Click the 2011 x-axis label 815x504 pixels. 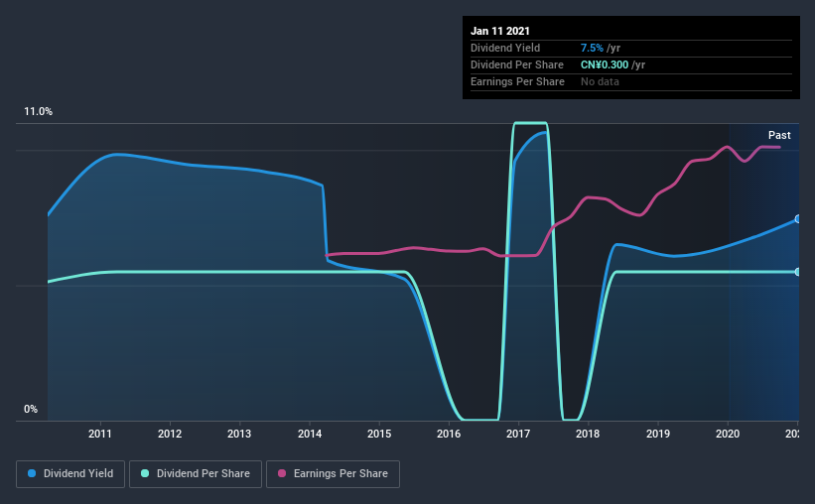100,434
